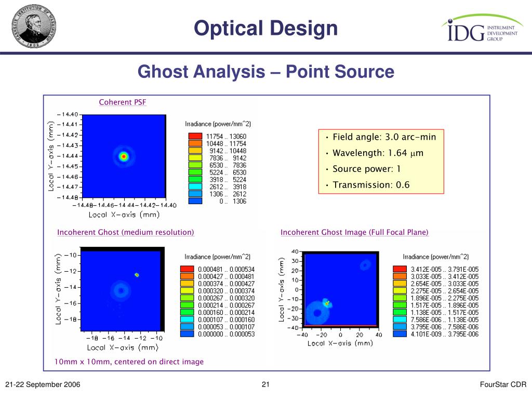
Task: Click the legend value 5224 .. 6530
Action: tap(228, 172)
